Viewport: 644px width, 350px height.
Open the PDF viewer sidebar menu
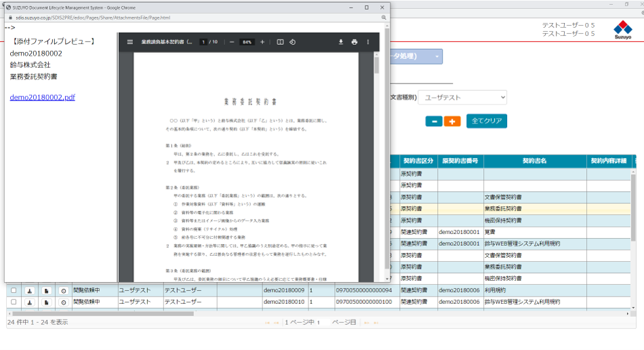(130, 42)
